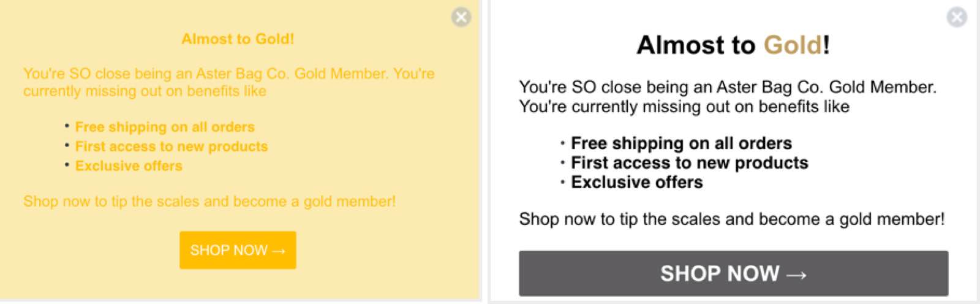Viewport: 980px width, 304px height.
Task: Click 'Free shipping on all orders' in white popup
Action: pos(681,143)
